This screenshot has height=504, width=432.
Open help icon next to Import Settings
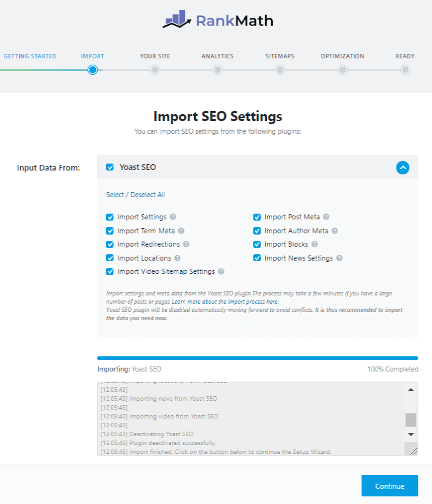click(173, 217)
